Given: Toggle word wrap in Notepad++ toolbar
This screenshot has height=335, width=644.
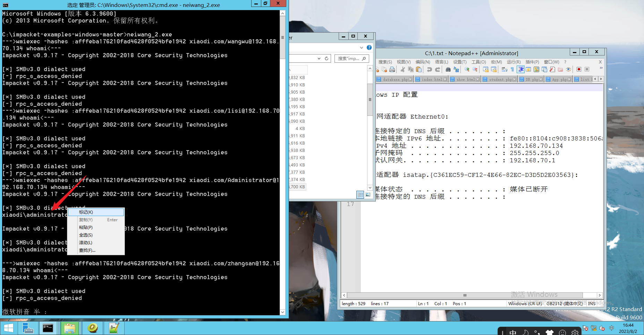Looking at the screenshot, I should coord(505,69).
